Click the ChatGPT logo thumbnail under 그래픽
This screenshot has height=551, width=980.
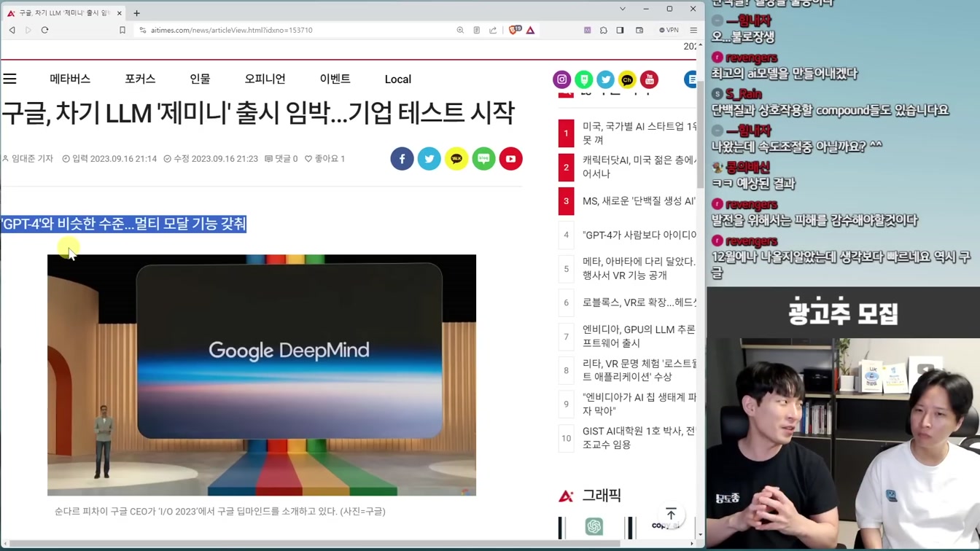(594, 526)
